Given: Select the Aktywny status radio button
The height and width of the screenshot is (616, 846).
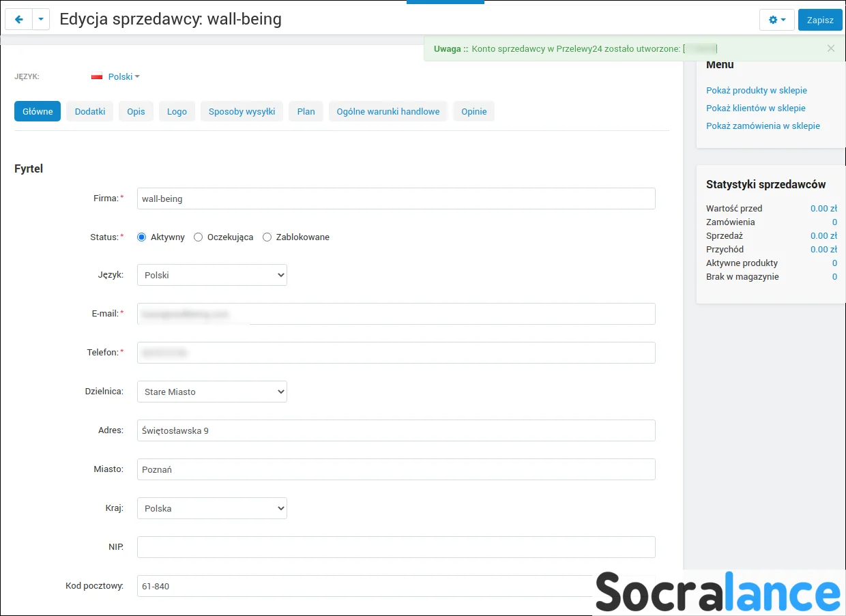Looking at the screenshot, I should pos(142,237).
